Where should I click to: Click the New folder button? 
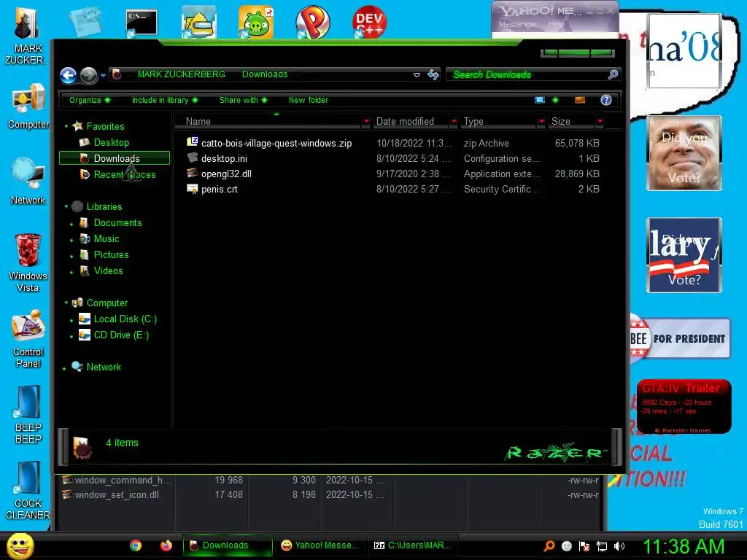point(309,100)
